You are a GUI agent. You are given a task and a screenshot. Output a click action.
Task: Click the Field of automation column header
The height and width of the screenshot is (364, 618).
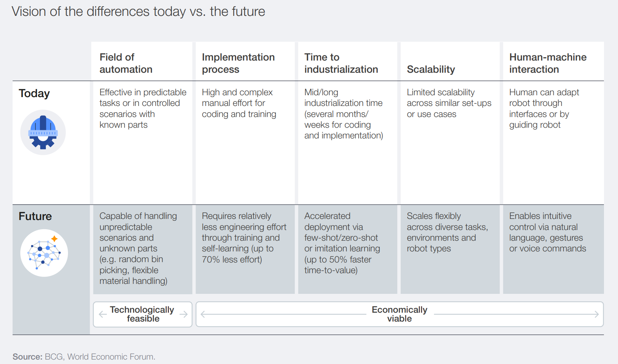coord(126,63)
